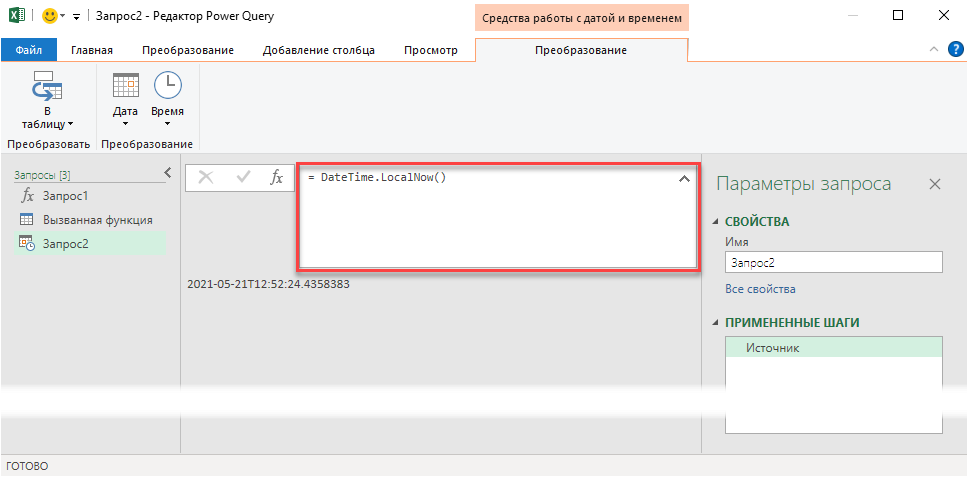Screen dimensions: 968x477
Task: Click the fx function icon in formula bar
Action: [277, 177]
